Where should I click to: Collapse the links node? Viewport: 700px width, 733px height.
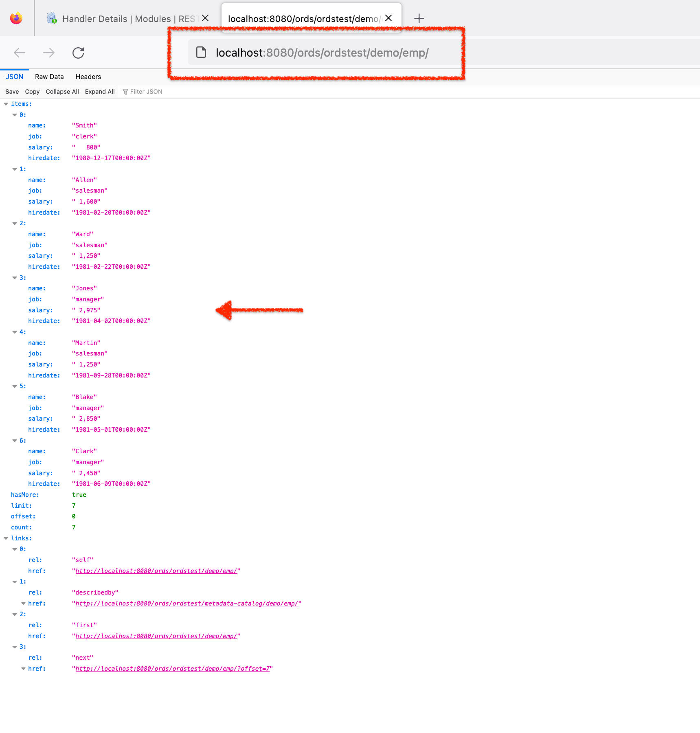tap(6, 538)
